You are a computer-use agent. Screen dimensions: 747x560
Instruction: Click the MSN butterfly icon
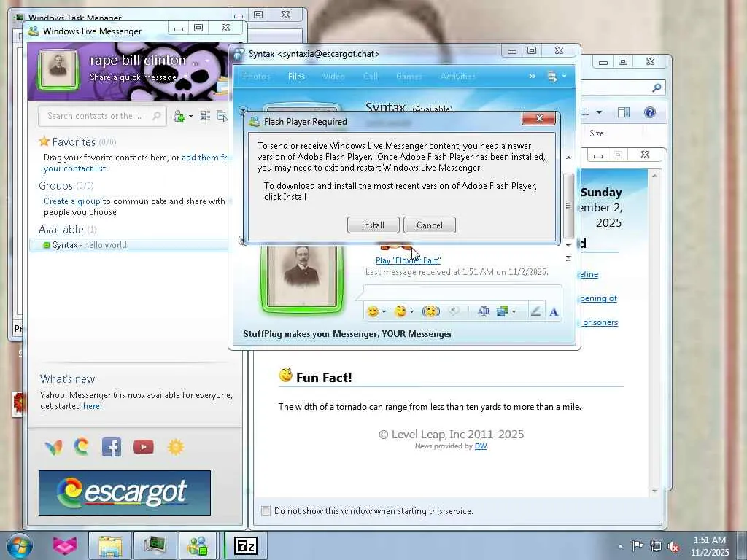(54, 447)
